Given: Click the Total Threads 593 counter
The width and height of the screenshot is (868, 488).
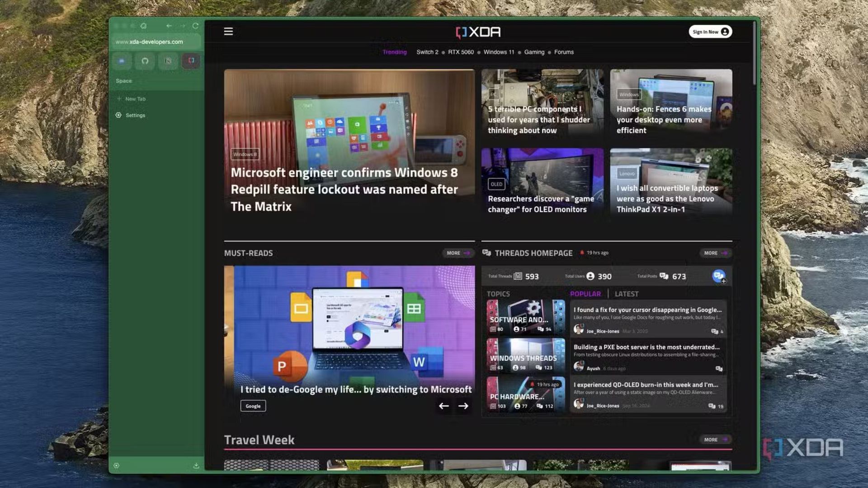Looking at the screenshot, I should point(514,276).
